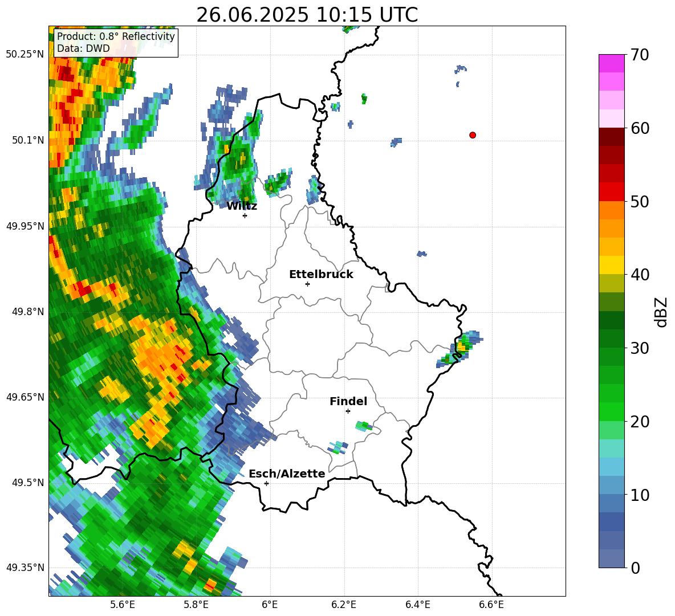Click the Wiltz city label
The height and width of the screenshot is (616, 675).
242,206
